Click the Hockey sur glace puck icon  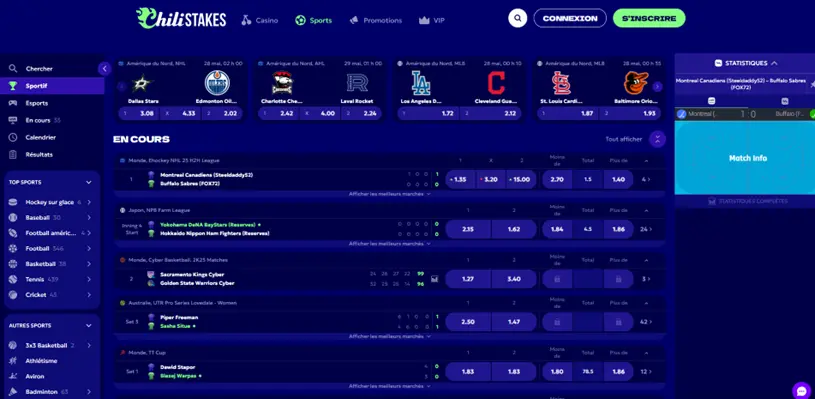pyautogui.click(x=14, y=202)
